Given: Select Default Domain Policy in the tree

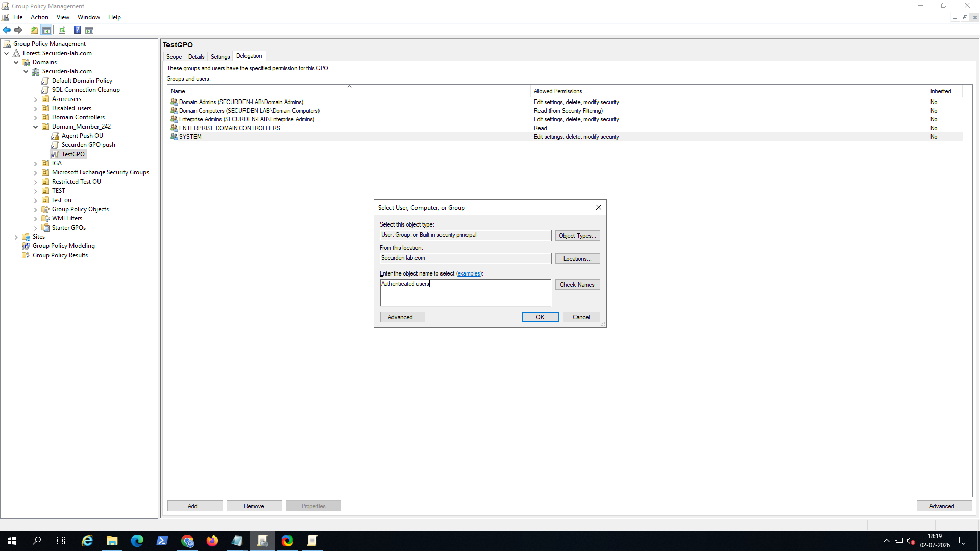Looking at the screenshot, I should [x=82, y=81].
